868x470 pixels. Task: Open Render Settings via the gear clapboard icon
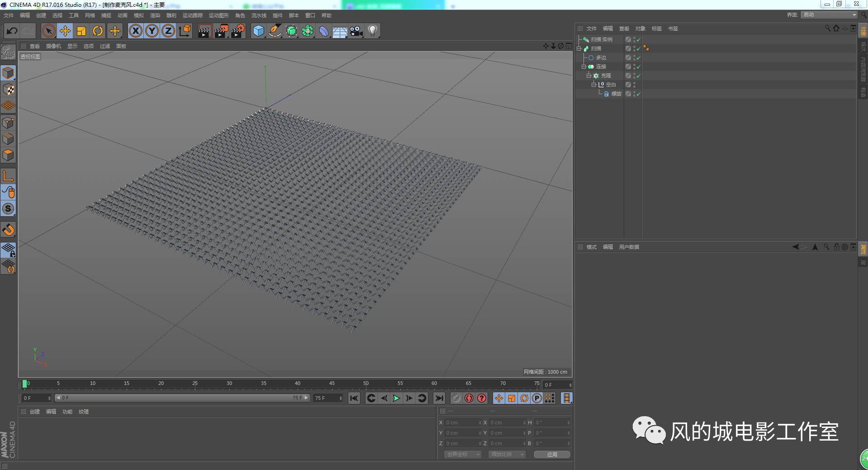(x=237, y=31)
